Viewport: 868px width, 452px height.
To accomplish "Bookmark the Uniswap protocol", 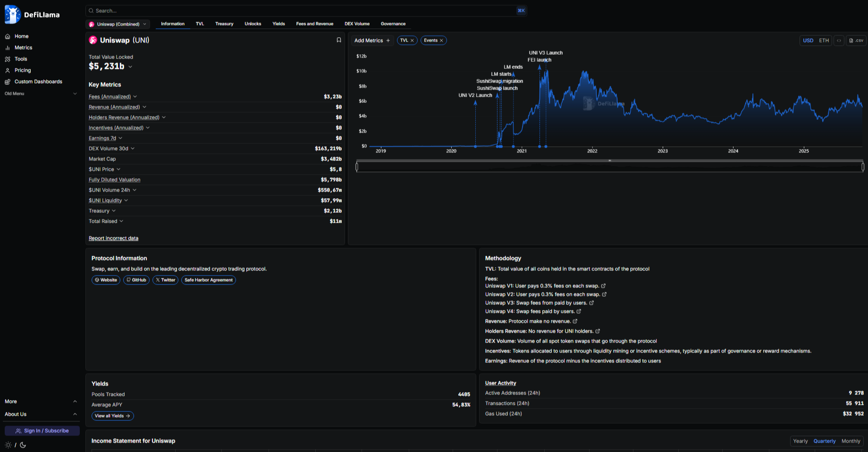I will 338,40.
